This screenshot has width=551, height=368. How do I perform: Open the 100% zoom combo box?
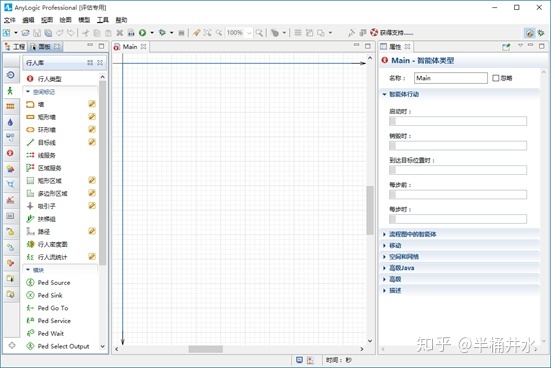239,33
